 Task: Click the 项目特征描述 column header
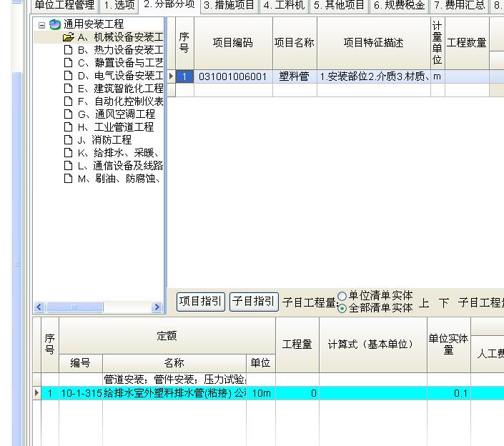coord(374,43)
